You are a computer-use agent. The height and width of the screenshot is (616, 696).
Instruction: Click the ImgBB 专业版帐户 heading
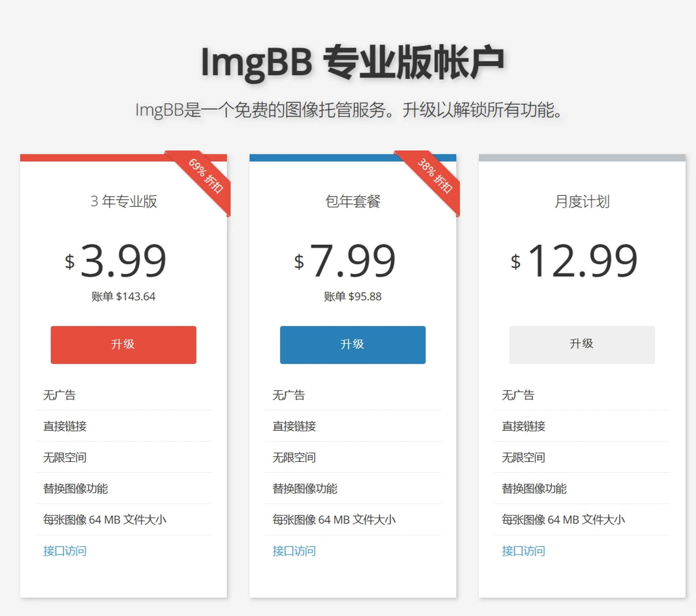tap(353, 63)
